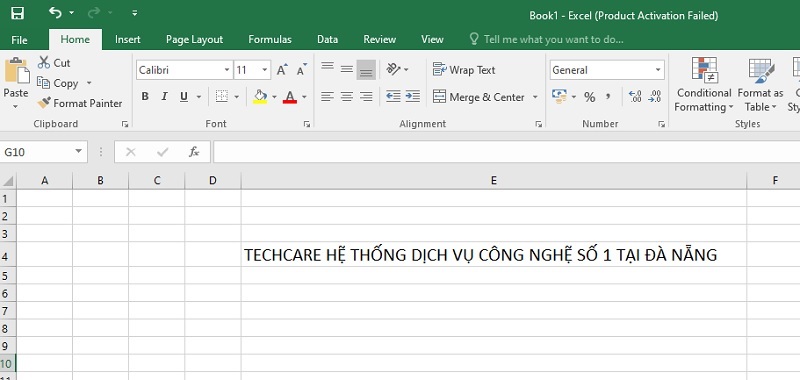
Task: Click Increase Indent icon
Action: pyautogui.click(x=412, y=96)
